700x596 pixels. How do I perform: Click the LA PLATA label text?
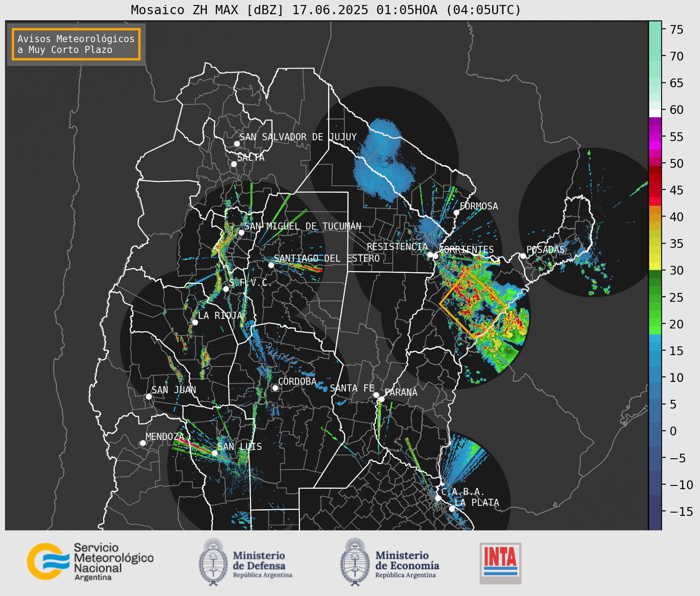[477, 503]
